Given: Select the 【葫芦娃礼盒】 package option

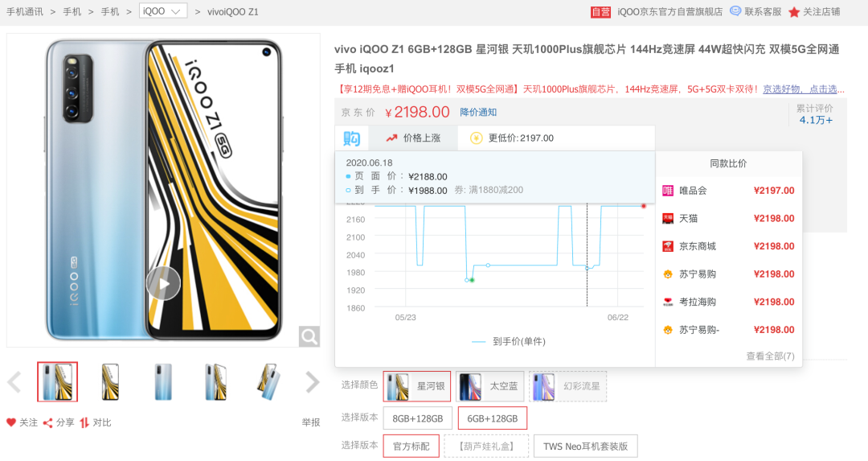Looking at the screenshot, I should (x=486, y=446).
